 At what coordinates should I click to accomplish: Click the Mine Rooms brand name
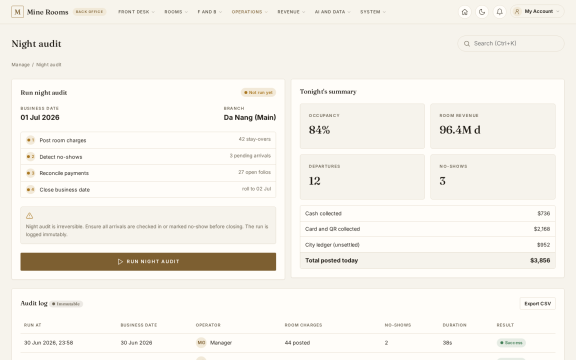pyautogui.click(x=47, y=12)
